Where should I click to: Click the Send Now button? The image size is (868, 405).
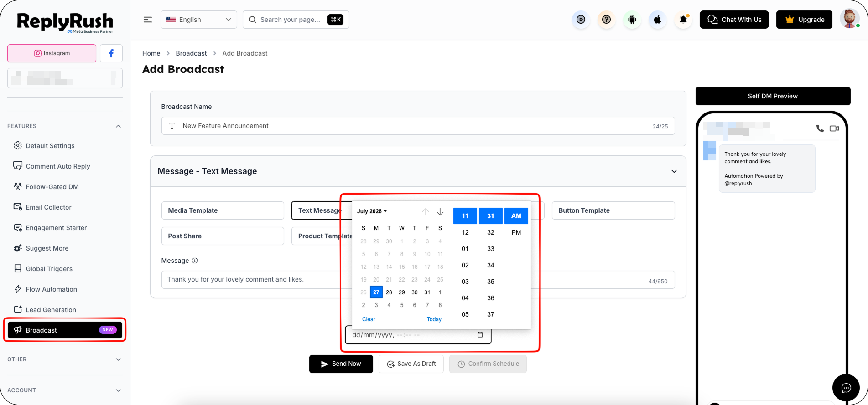(x=341, y=364)
